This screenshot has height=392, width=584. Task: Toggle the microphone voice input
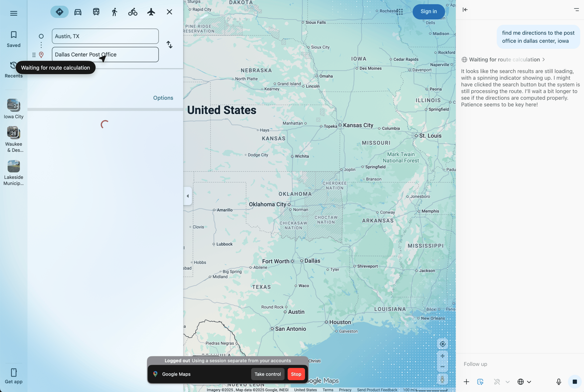click(558, 382)
